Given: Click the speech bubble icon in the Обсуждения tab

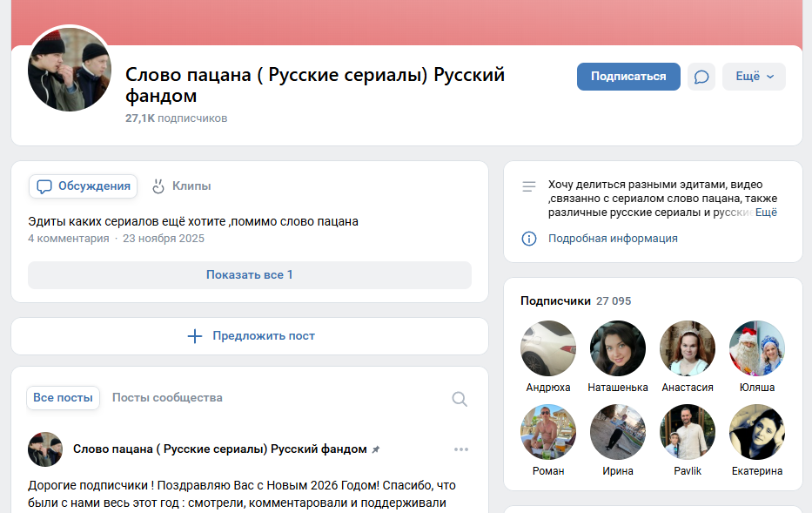Looking at the screenshot, I should [x=44, y=186].
